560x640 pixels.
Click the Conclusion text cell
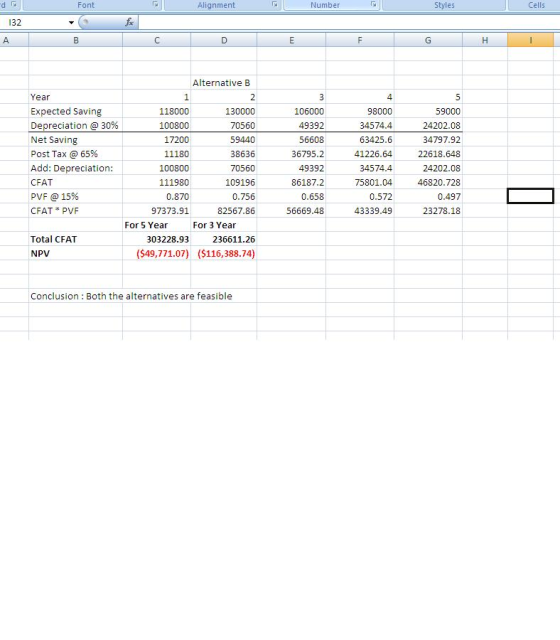coord(131,296)
